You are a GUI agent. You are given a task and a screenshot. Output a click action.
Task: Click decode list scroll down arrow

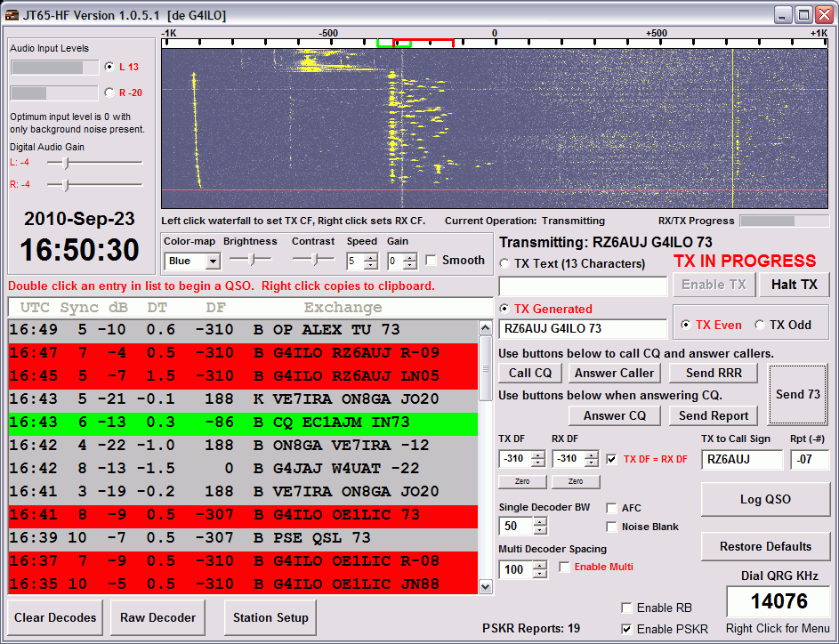pyautogui.click(x=485, y=587)
